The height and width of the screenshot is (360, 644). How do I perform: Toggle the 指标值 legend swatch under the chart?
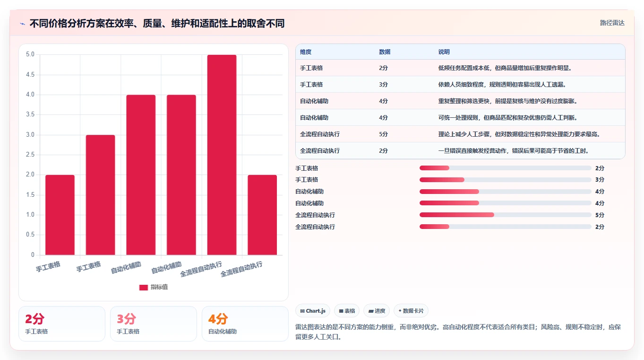pos(144,288)
